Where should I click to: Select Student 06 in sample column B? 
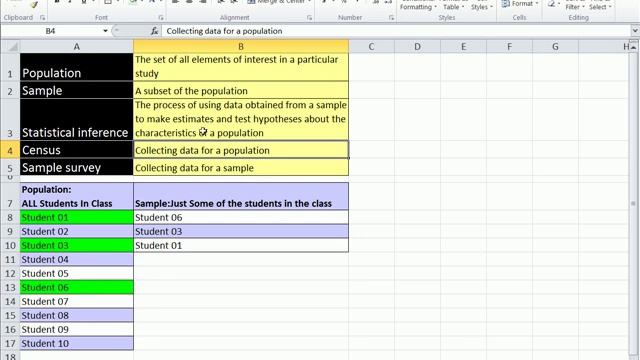point(241,218)
